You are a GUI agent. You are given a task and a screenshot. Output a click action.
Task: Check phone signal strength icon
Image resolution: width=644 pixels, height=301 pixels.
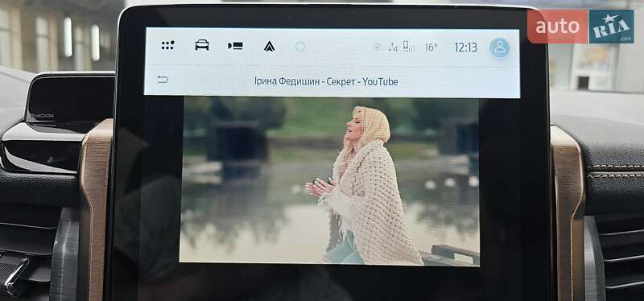(x=408, y=47)
